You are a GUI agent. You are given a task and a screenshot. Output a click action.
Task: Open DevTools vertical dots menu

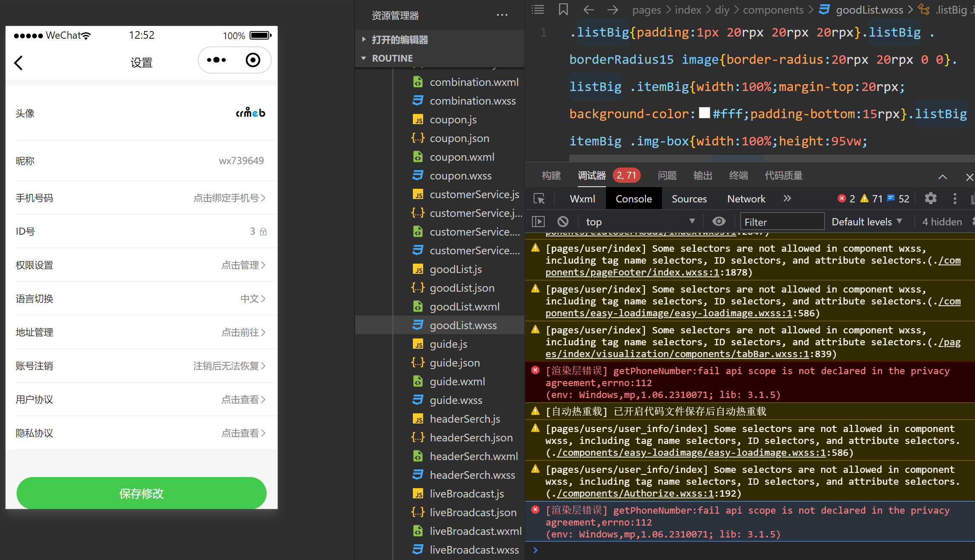(955, 199)
